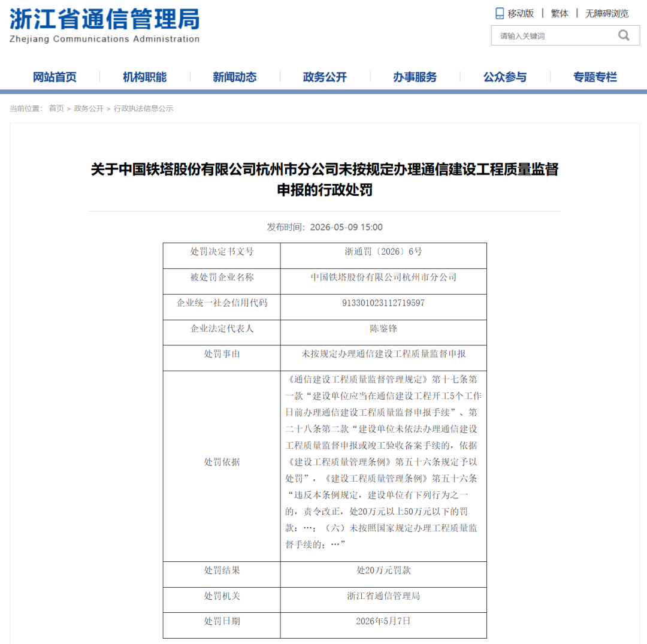The width and height of the screenshot is (647, 644).
Task: Click the article title about 中国铁塔
Action: click(x=324, y=180)
